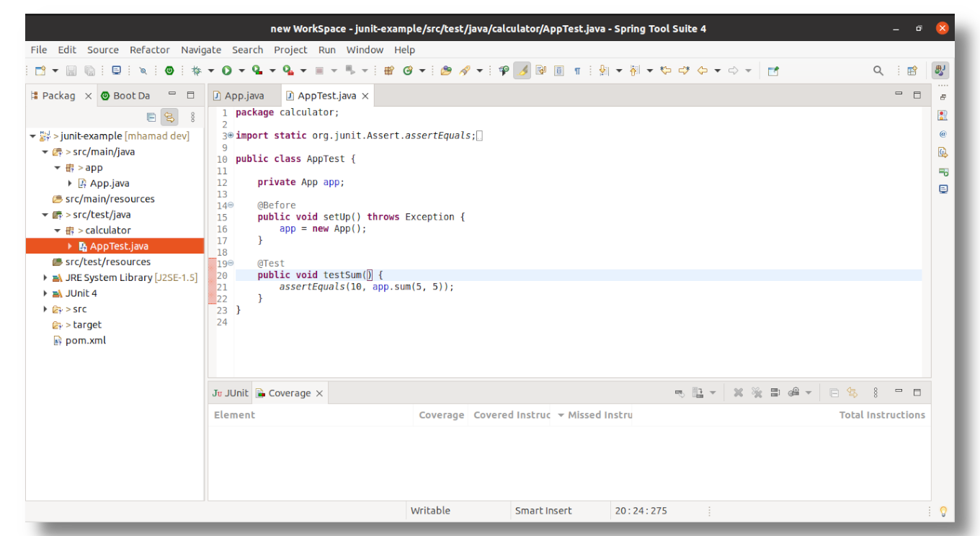The image size is (980, 536).
Task: Sort by Total Instructions column header
Action: 882,415
